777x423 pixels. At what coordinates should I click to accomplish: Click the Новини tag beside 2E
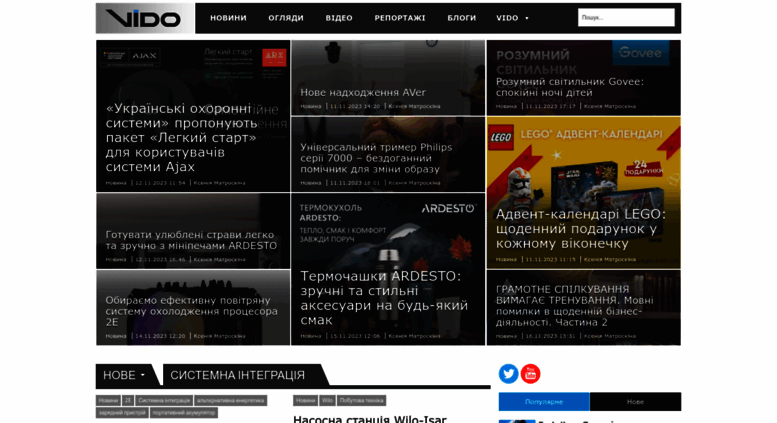pyautogui.click(x=108, y=400)
